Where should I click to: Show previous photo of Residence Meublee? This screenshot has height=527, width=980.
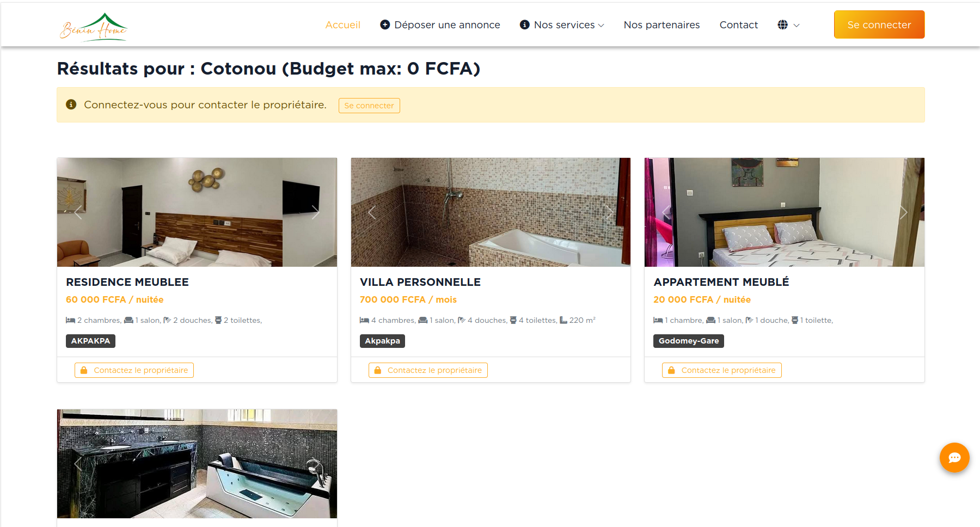(x=78, y=212)
